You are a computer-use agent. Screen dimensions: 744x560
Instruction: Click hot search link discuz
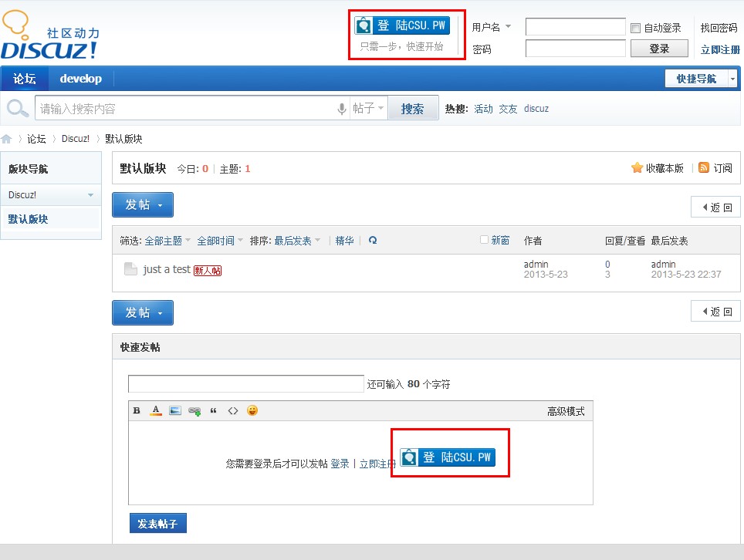tap(536, 109)
